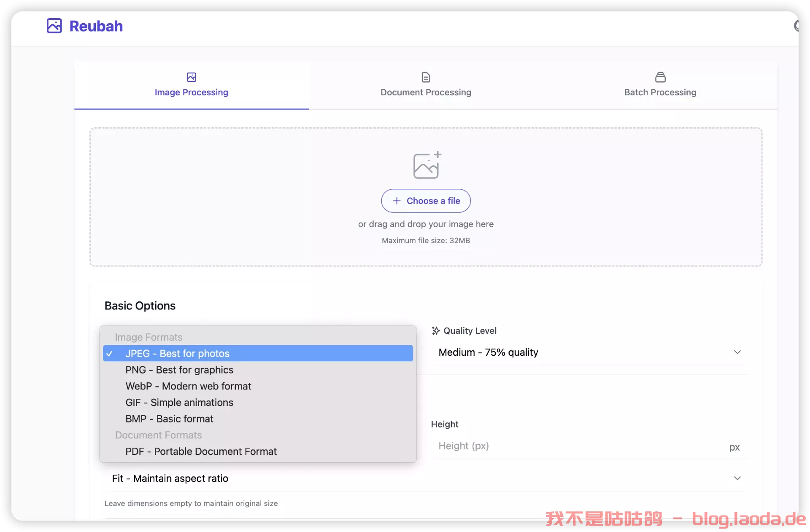The height and width of the screenshot is (532, 810).
Task: Focus the Height (px) input field
Action: [x=578, y=446]
